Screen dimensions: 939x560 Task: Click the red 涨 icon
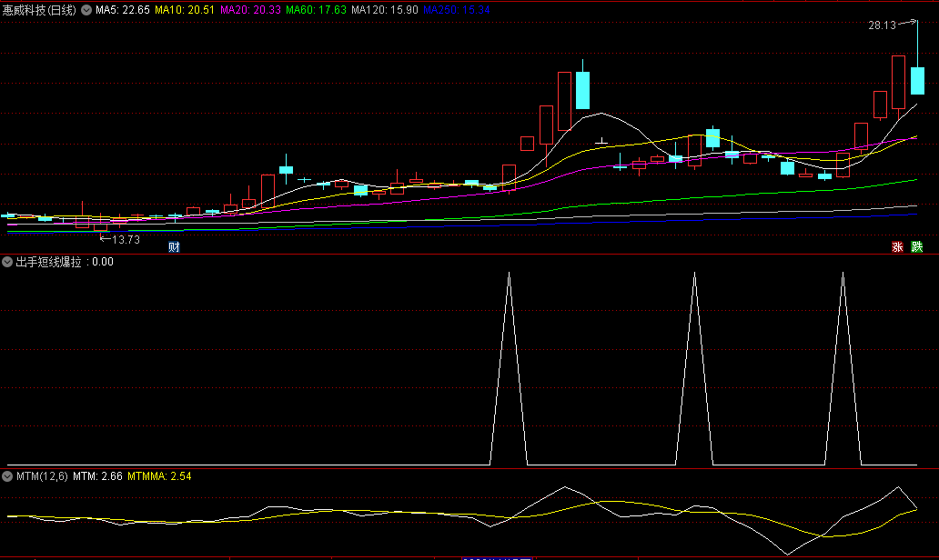(x=897, y=246)
